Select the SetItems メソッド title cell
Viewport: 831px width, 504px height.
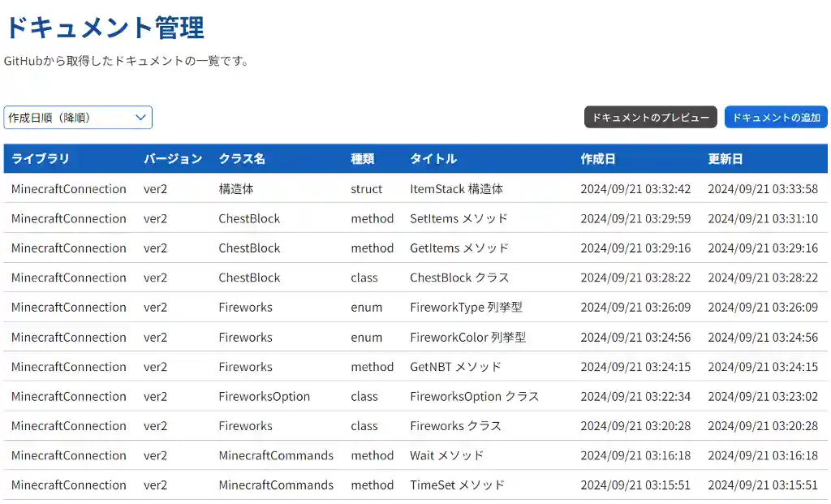tap(459, 218)
